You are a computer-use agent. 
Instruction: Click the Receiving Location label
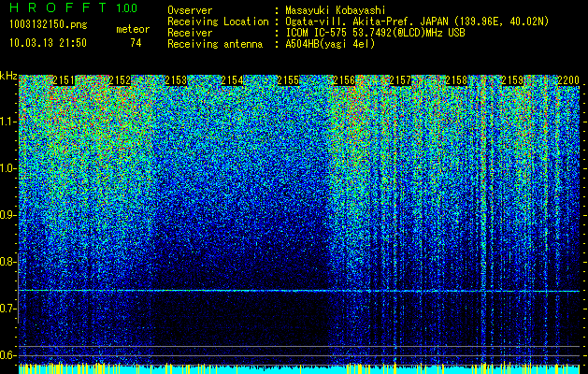[x=218, y=22]
